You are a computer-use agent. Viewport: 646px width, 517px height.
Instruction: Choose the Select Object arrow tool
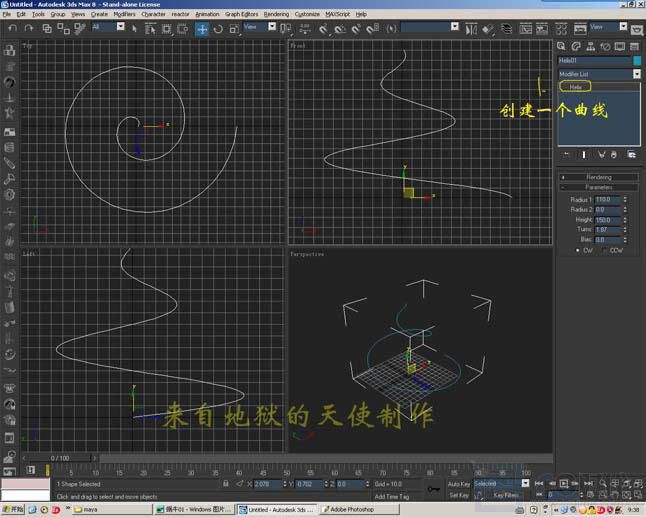[x=134, y=28]
